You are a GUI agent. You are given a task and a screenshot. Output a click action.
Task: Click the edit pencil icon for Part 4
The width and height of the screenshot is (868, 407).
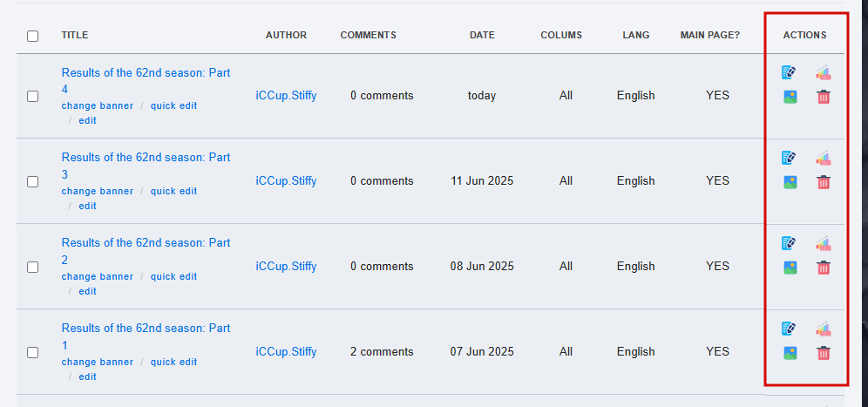(789, 72)
